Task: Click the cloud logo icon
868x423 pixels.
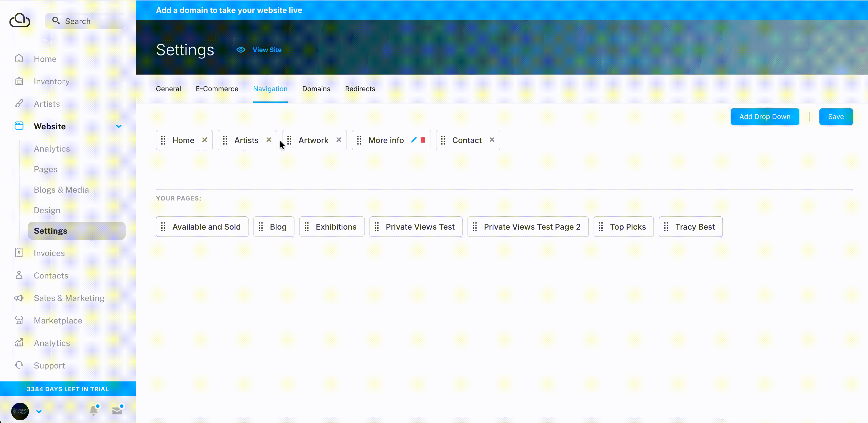Action: [20, 20]
